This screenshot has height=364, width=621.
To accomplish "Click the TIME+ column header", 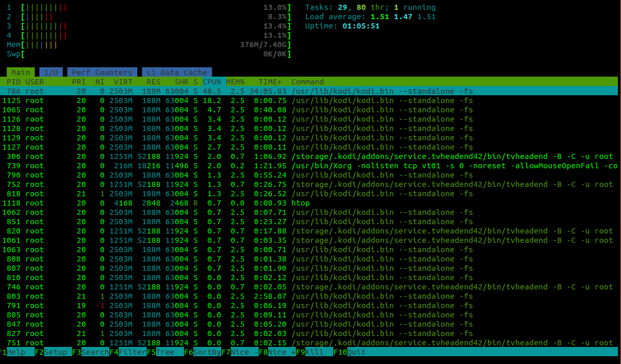I will click(270, 82).
